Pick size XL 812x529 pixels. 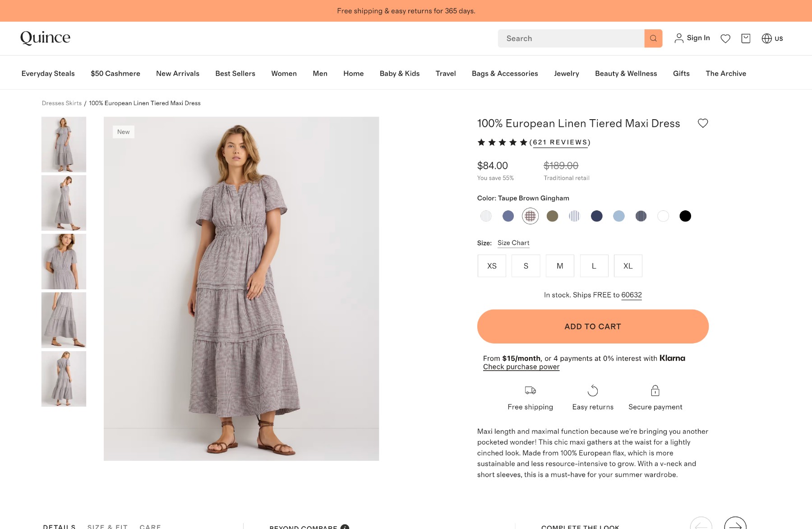[x=628, y=266]
